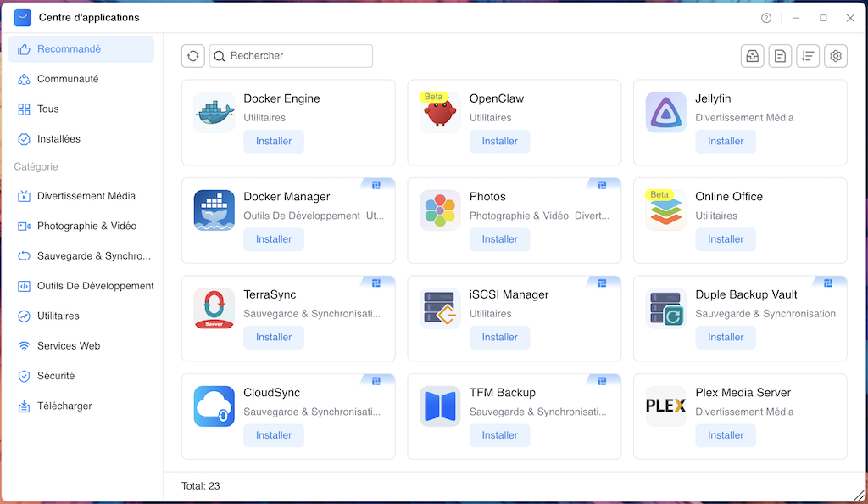Click the OpenClaw red mascot icon

click(440, 113)
